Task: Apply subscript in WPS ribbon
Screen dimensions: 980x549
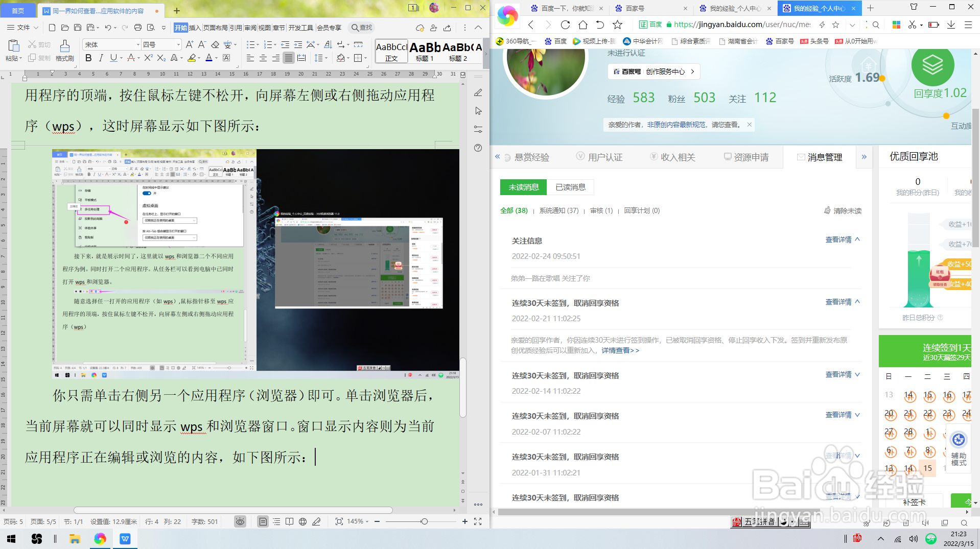Action: [x=161, y=58]
